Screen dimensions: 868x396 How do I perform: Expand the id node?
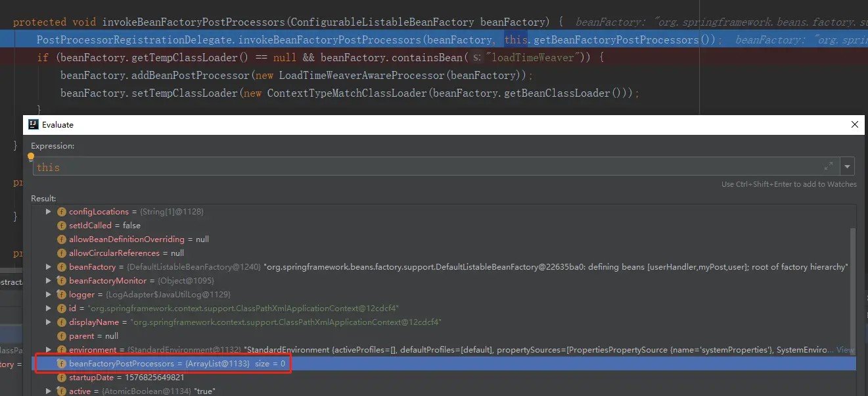(48, 309)
